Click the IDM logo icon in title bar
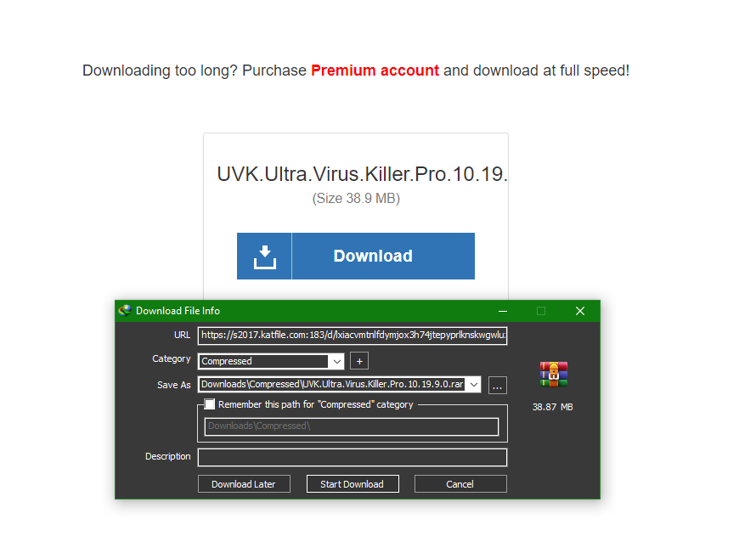 pos(125,311)
